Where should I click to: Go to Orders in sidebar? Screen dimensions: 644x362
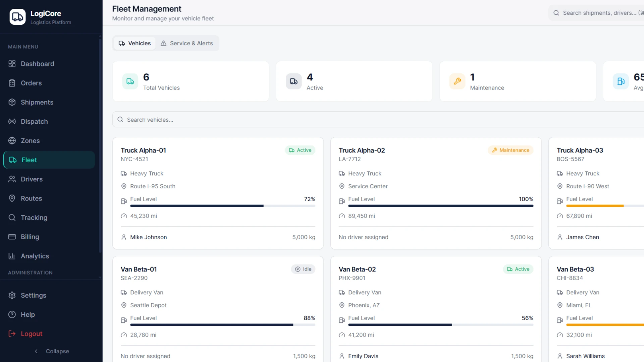click(49, 83)
